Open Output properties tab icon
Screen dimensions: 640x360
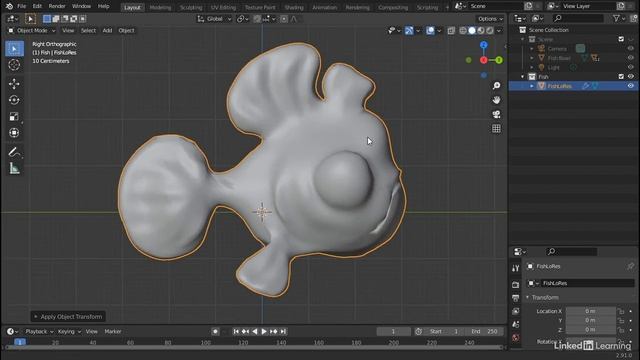(516, 298)
